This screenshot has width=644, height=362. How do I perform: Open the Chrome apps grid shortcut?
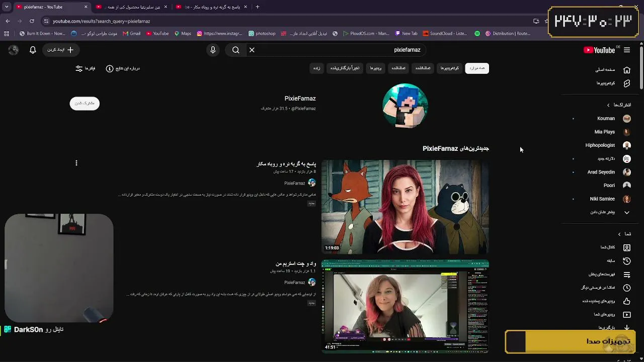click(x=7, y=34)
